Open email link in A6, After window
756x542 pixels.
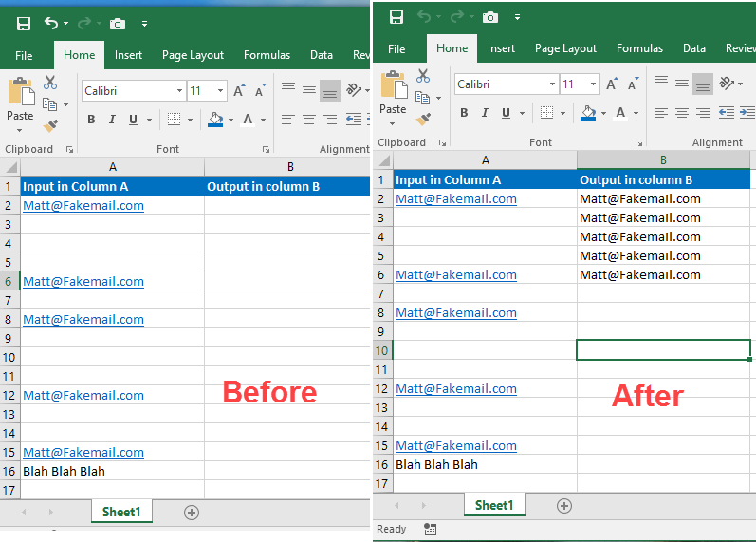(456, 274)
